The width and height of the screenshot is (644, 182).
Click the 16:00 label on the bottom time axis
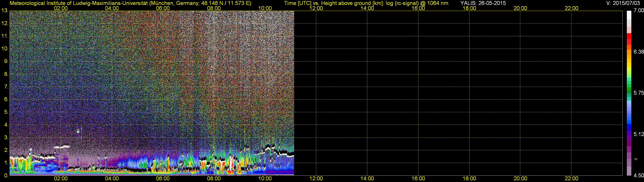click(x=418, y=179)
